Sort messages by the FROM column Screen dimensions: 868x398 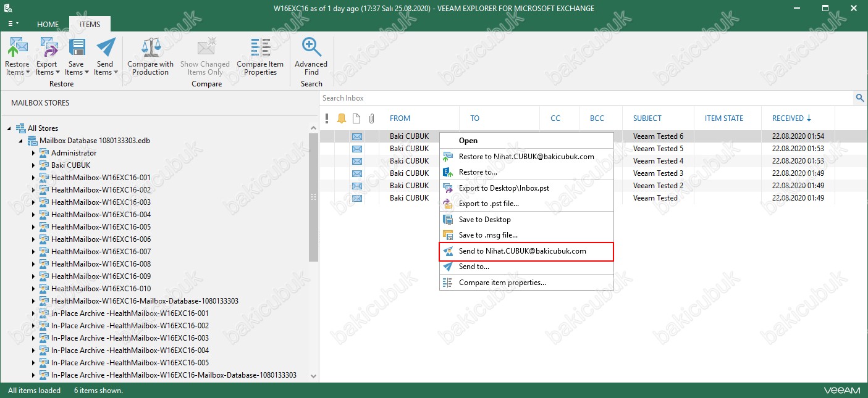pyautogui.click(x=400, y=118)
